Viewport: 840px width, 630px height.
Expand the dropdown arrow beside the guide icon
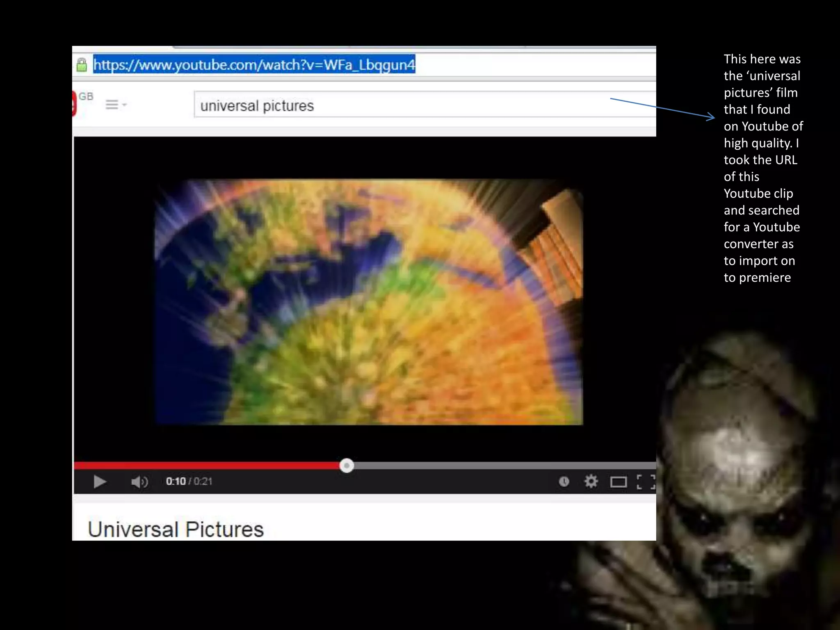(125, 105)
